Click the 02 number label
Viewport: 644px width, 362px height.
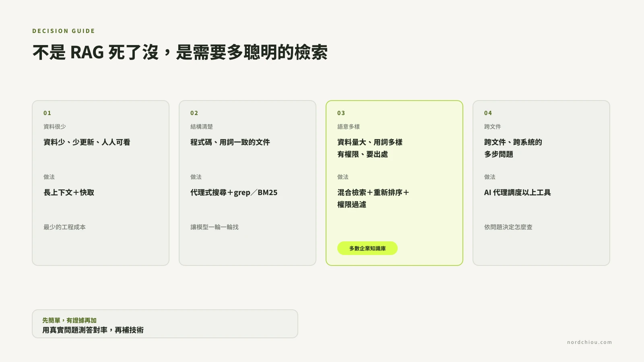(194, 113)
